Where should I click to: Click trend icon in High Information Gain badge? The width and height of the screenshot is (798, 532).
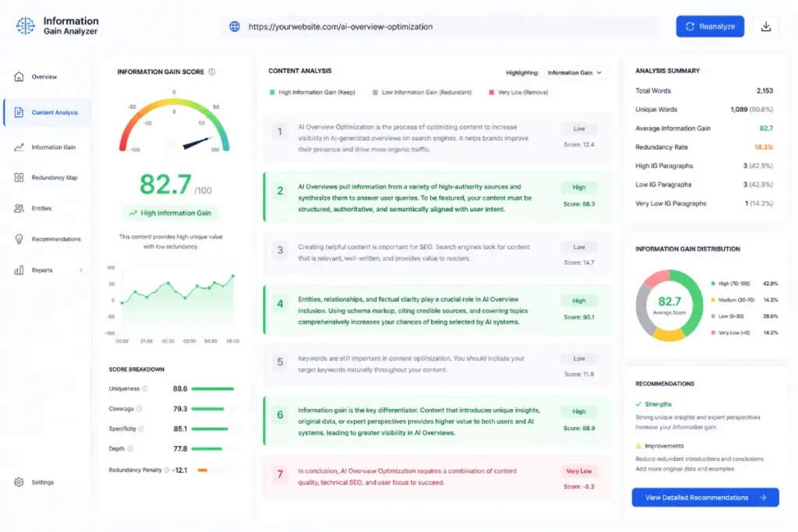point(132,213)
